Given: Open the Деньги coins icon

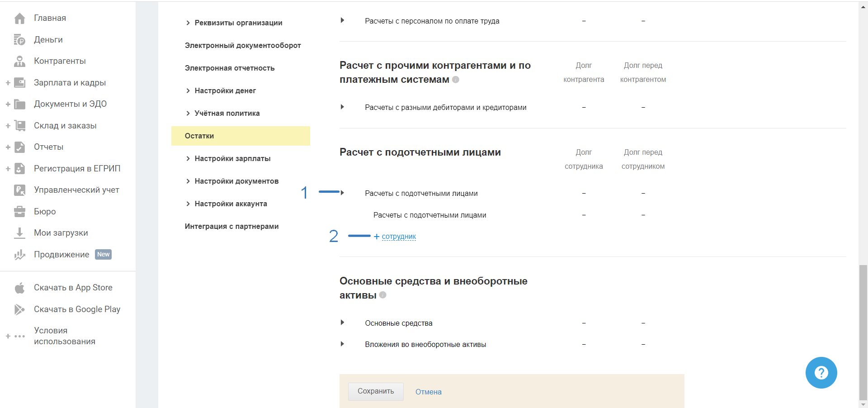Looking at the screenshot, I should tap(19, 40).
